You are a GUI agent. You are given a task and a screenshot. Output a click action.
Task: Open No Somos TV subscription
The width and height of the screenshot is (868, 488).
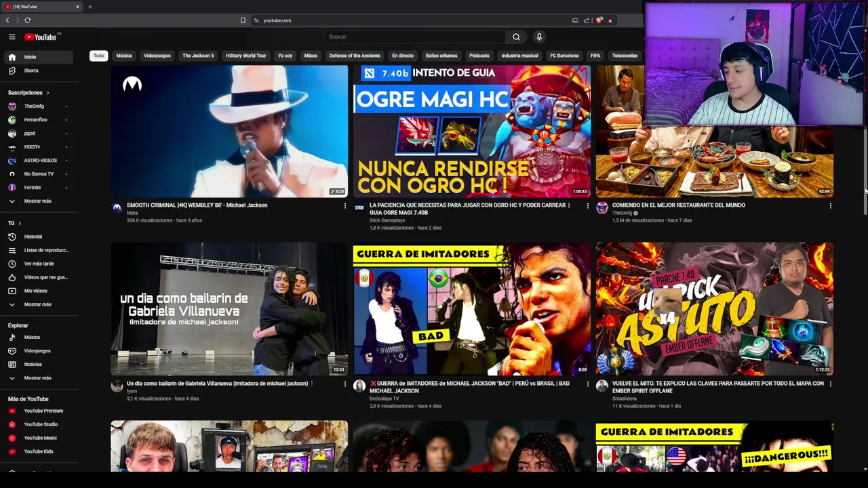pyautogui.click(x=39, y=174)
